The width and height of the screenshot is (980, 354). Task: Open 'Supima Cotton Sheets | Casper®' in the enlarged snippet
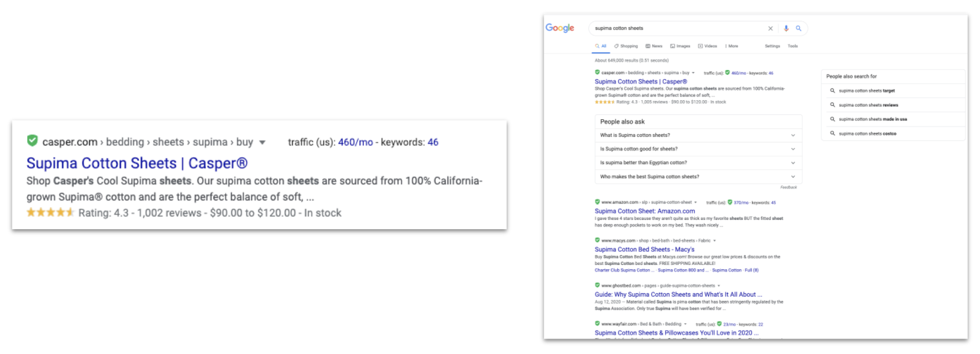137,163
